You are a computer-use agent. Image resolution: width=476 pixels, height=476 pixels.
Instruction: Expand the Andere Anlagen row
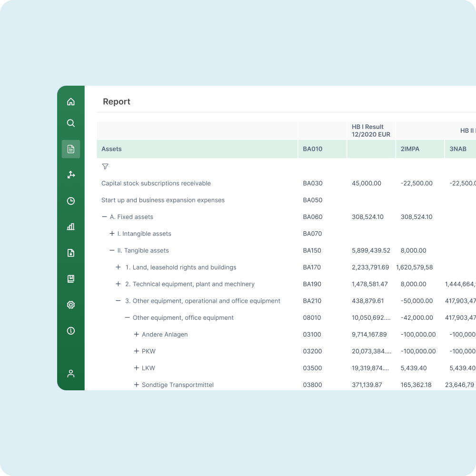pyautogui.click(x=137, y=335)
